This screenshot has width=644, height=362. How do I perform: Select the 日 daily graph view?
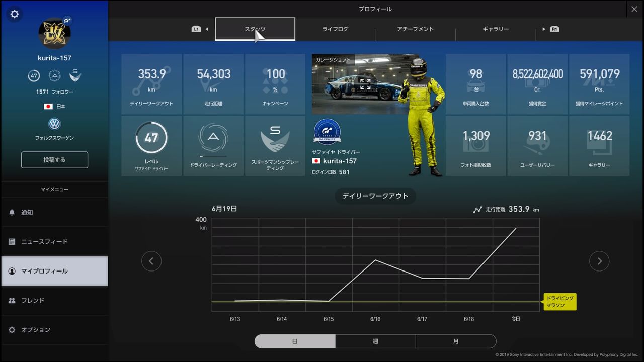[295, 341]
